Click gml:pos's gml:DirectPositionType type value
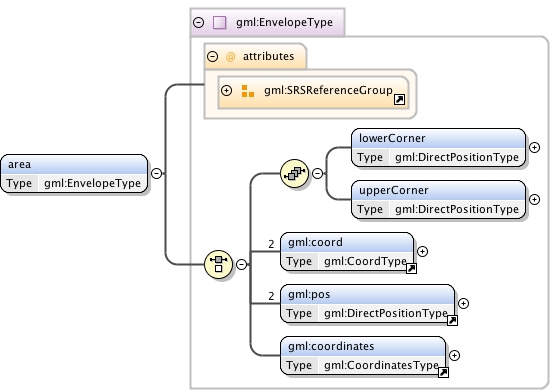The width and height of the screenshot is (550, 390). [386, 314]
